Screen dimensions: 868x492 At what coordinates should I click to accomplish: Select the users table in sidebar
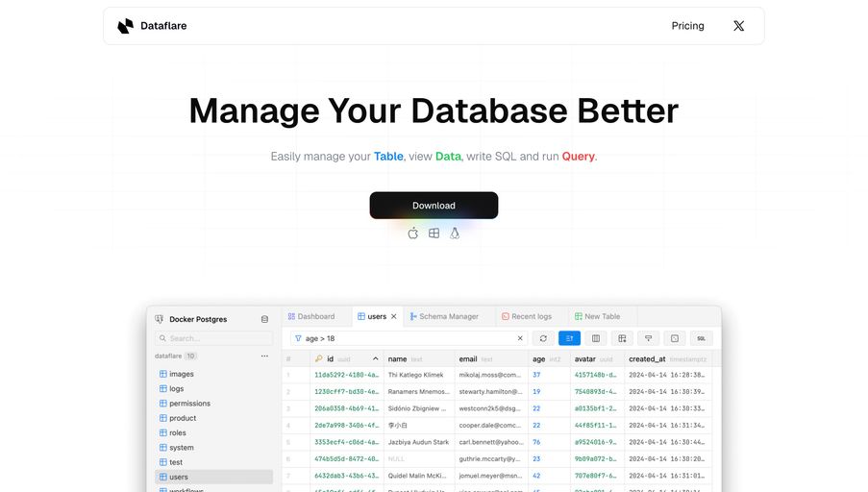(x=213, y=477)
